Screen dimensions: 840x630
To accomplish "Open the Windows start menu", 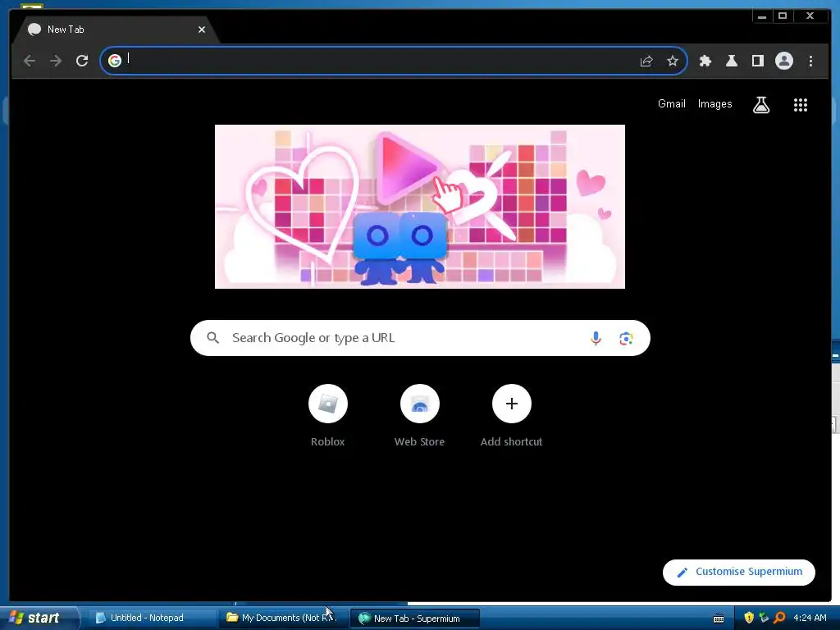I will point(39,618).
